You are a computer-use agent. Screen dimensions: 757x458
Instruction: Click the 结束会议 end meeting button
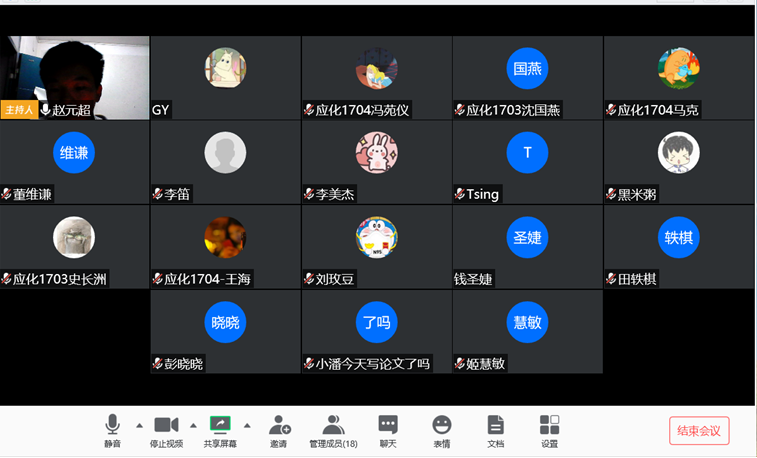coord(699,430)
